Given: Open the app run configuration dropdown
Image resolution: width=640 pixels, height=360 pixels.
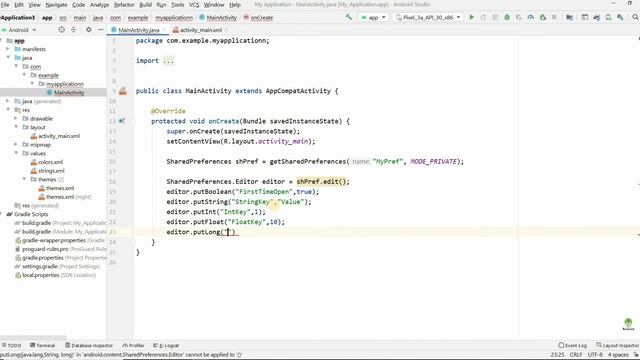Looking at the screenshot, I should pyautogui.click(x=373, y=18).
